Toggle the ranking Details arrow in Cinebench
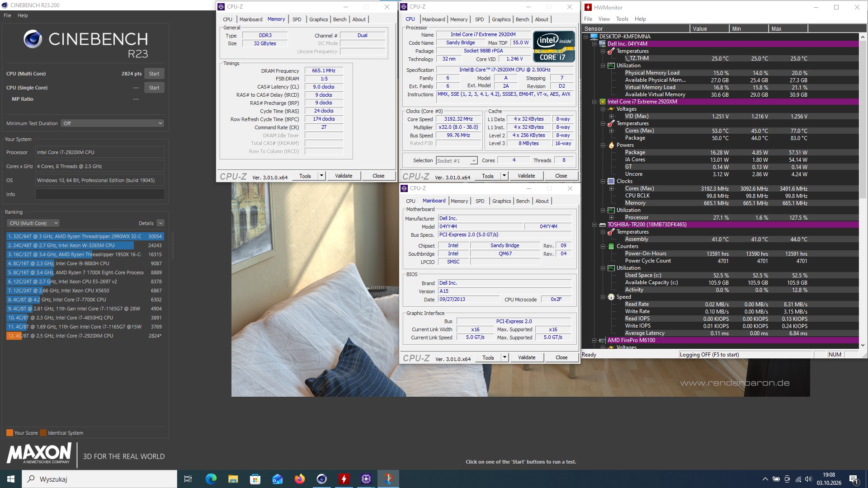Viewport: 868px width, 488px height. pyautogui.click(x=160, y=223)
